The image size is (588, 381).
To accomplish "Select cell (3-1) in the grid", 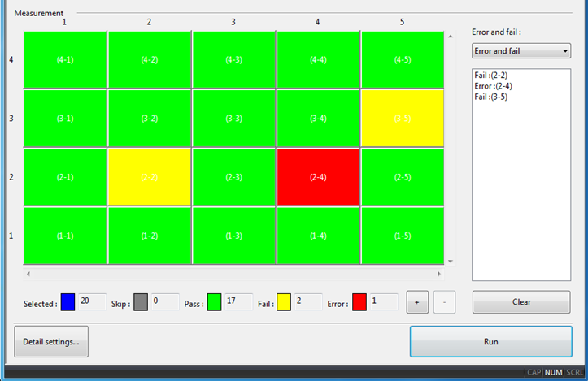I will tap(65, 119).
